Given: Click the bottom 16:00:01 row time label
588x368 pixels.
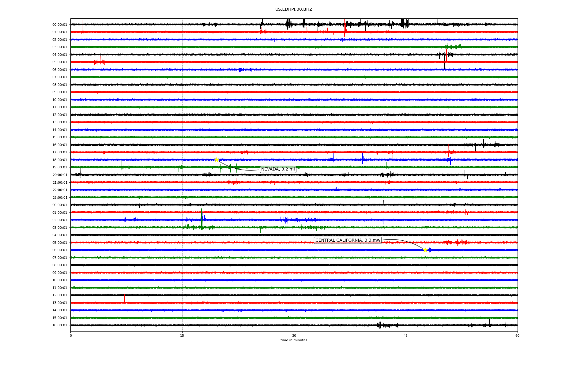Looking at the screenshot, I should (x=60, y=325).
